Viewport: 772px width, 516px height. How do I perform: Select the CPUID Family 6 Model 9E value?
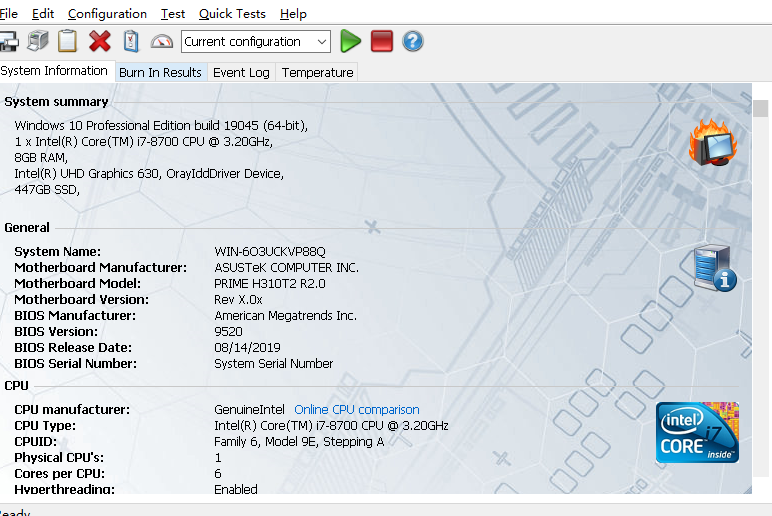click(299, 442)
